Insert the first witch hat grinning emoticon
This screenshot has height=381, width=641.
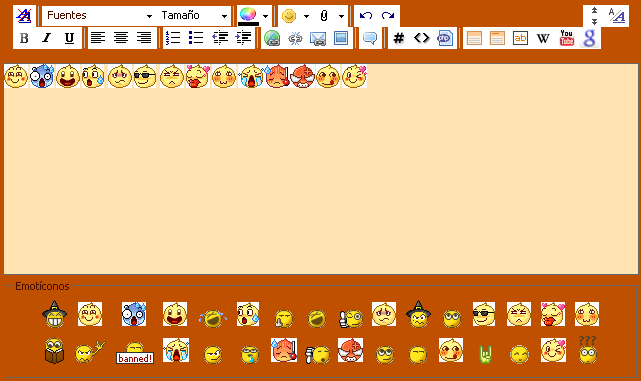pyautogui.click(x=55, y=314)
